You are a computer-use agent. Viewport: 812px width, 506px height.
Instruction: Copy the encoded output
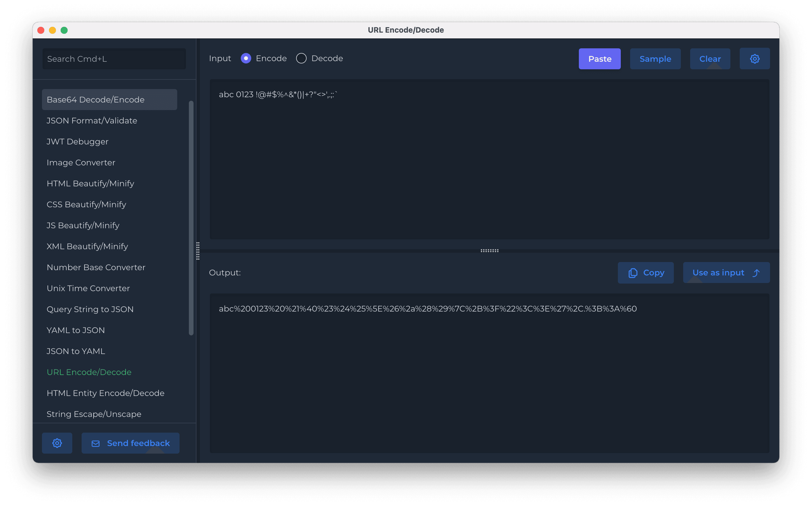[646, 273]
